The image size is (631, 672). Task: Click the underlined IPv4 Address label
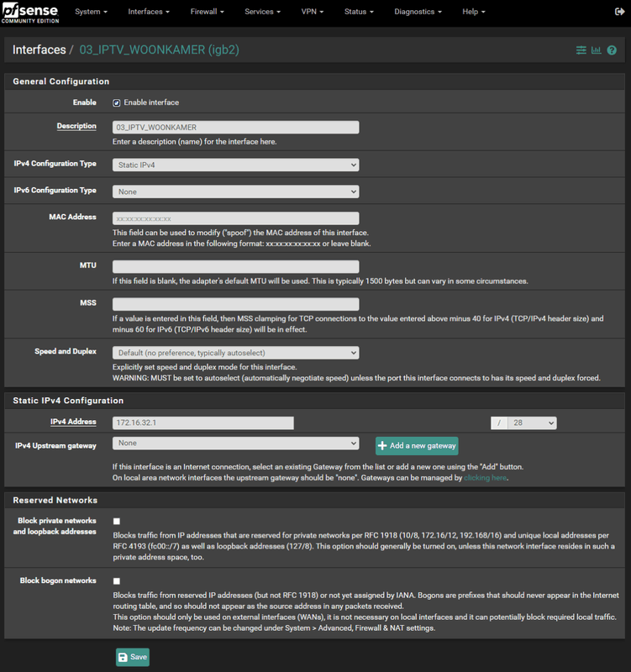click(73, 422)
